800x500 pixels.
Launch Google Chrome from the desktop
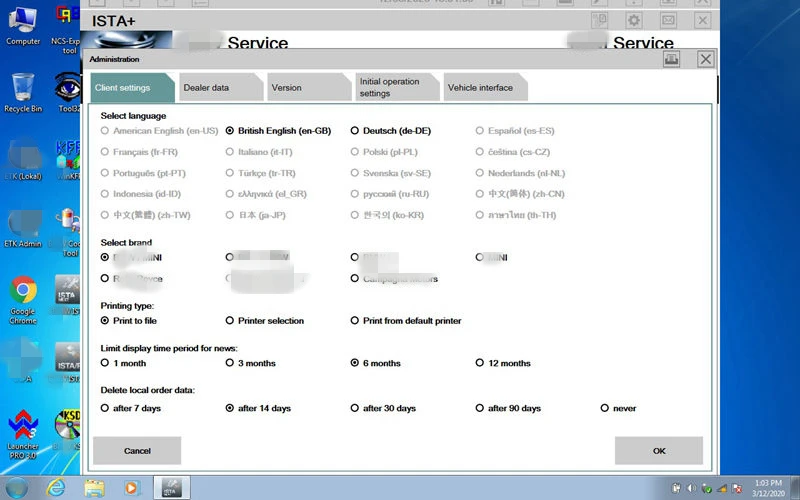23,300
